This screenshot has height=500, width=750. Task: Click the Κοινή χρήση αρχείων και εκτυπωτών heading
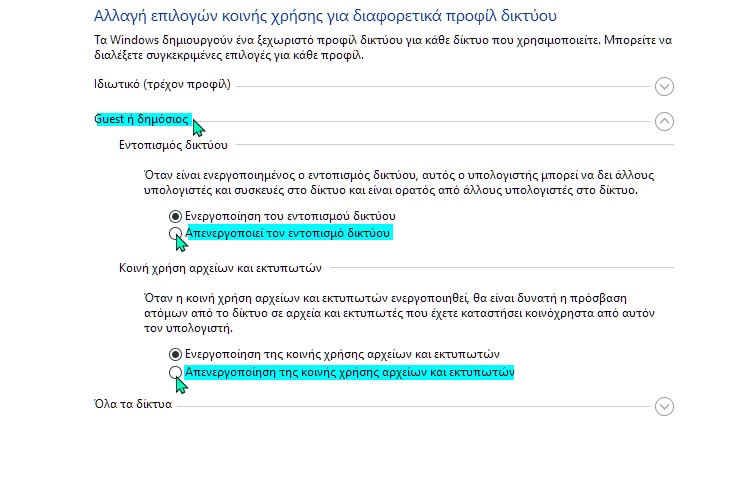[x=220, y=268]
